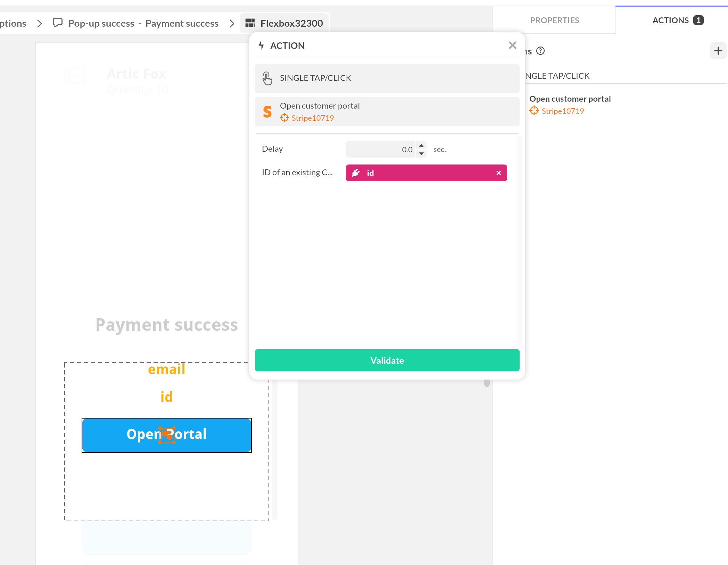Click the Open customer portal entry in right panel

pyautogui.click(x=570, y=99)
